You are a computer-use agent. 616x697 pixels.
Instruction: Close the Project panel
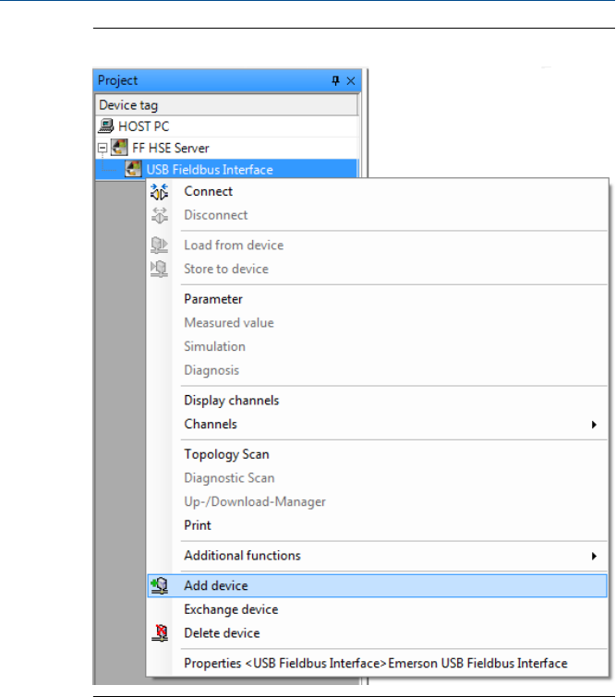351,81
